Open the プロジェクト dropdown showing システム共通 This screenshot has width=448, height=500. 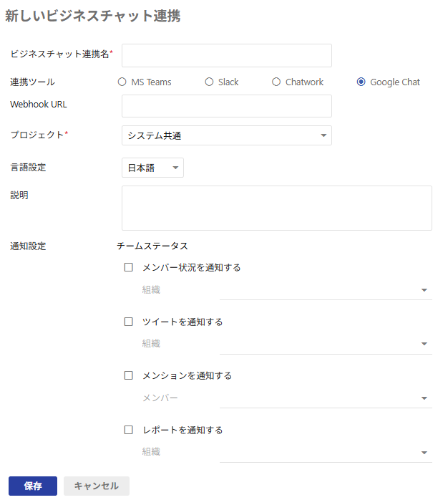(x=227, y=135)
